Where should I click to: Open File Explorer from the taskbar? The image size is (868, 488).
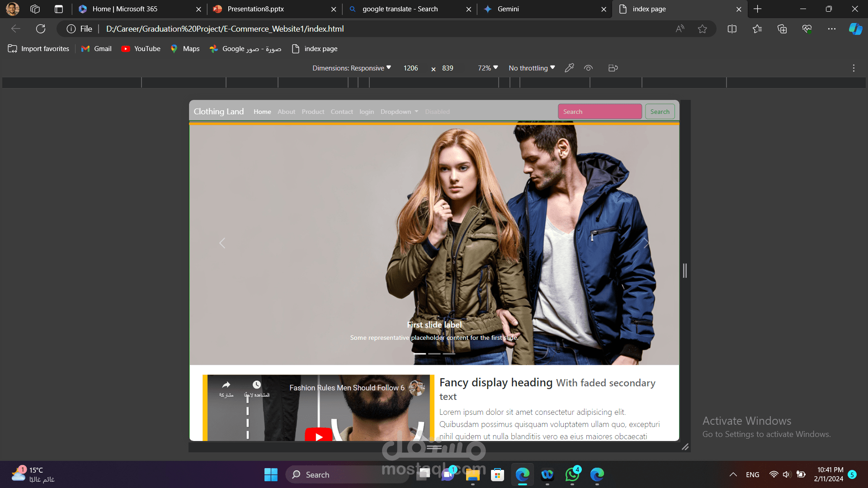click(x=472, y=475)
